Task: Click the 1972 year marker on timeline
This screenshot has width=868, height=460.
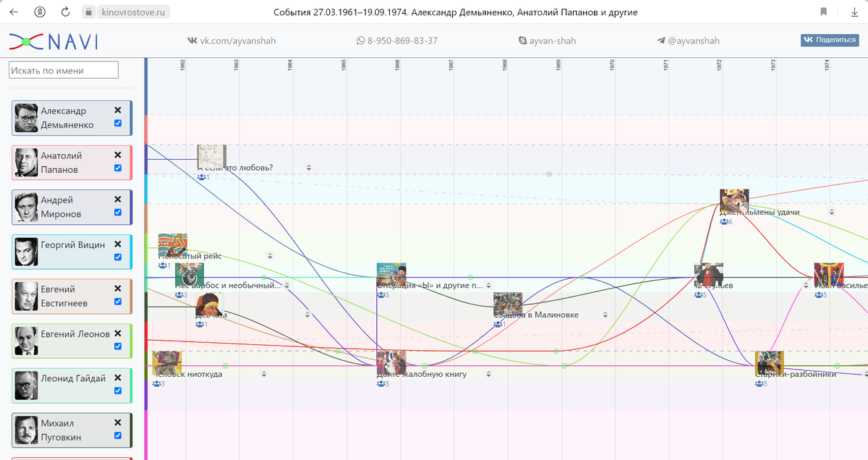Action: (x=720, y=64)
